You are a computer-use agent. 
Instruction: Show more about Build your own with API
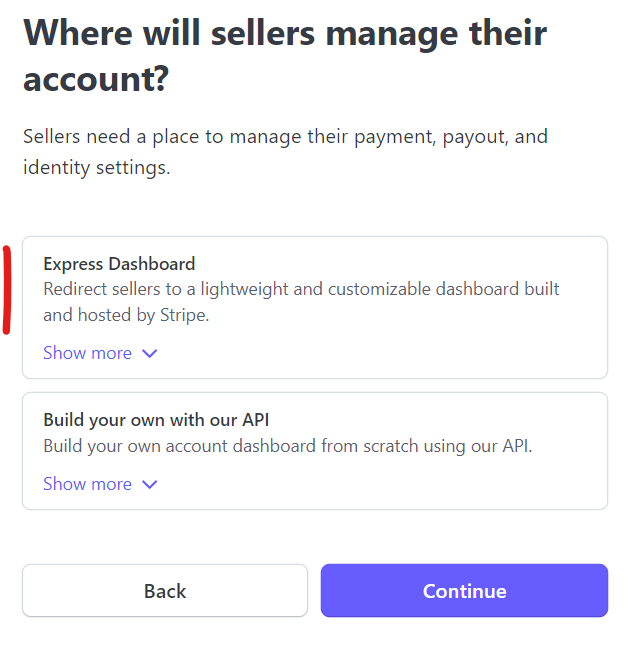pos(88,484)
